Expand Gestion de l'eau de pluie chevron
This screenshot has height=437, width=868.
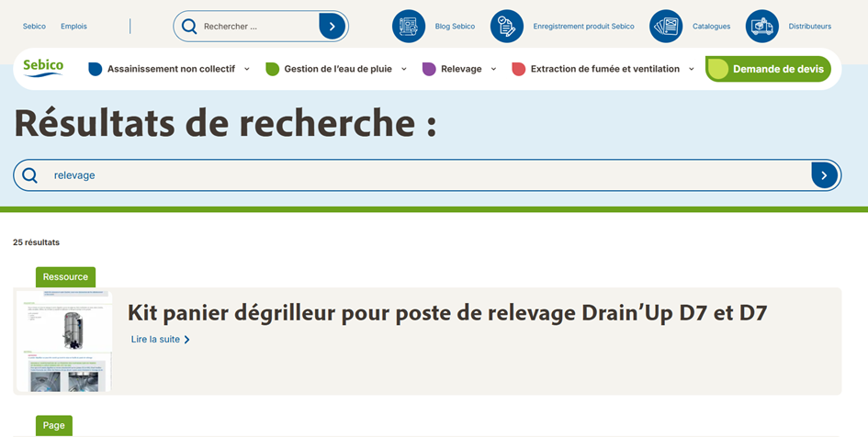coord(404,69)
